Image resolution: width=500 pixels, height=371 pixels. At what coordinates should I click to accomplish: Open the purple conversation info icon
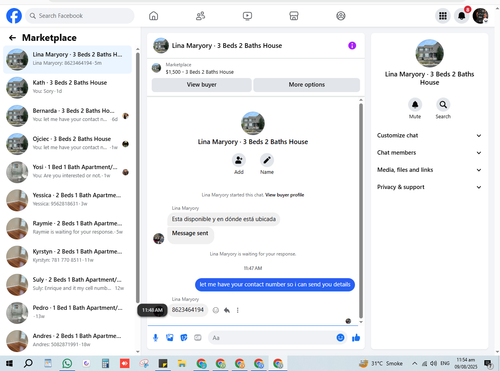pos(352,46)
